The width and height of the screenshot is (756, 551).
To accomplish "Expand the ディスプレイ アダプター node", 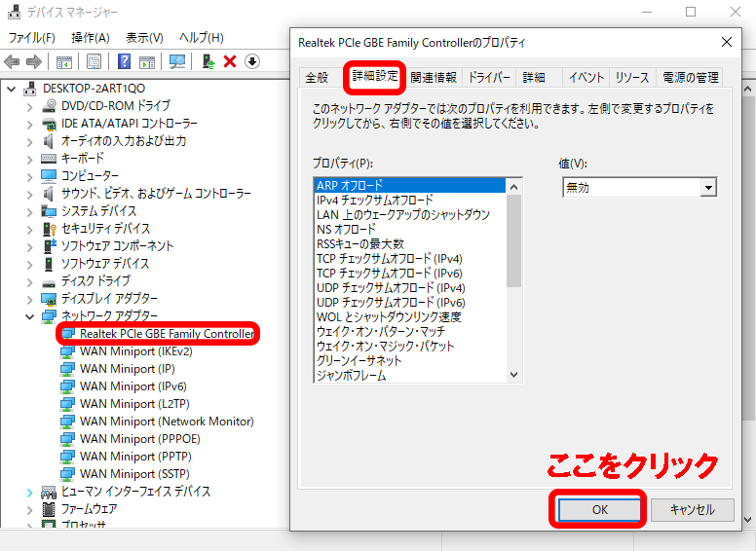I will pos(30,299).
